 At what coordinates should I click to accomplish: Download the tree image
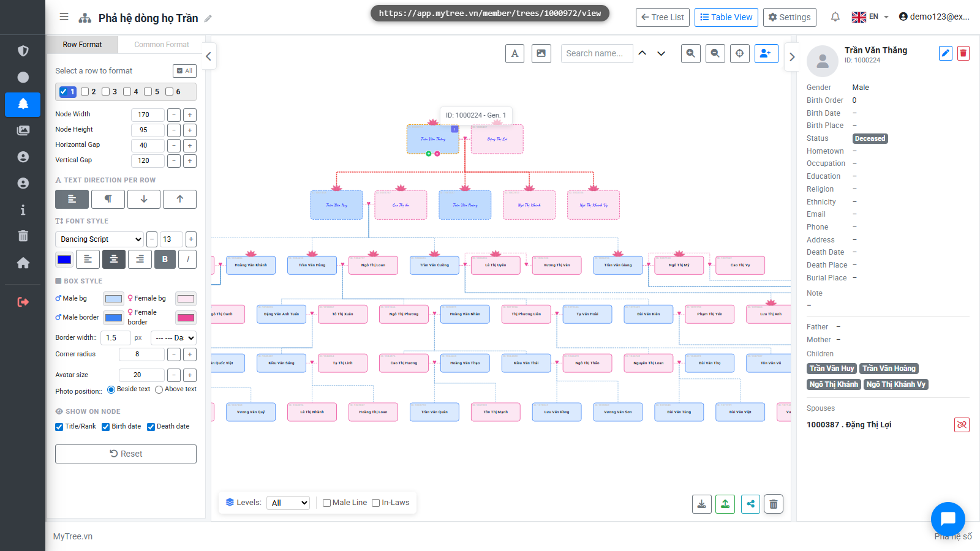702,504
